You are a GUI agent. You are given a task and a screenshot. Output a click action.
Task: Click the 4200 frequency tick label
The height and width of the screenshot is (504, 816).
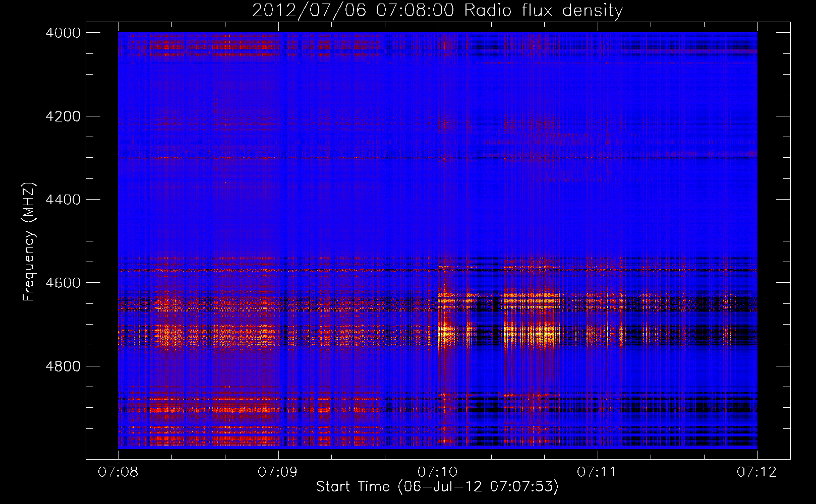[x=63, y=116]
